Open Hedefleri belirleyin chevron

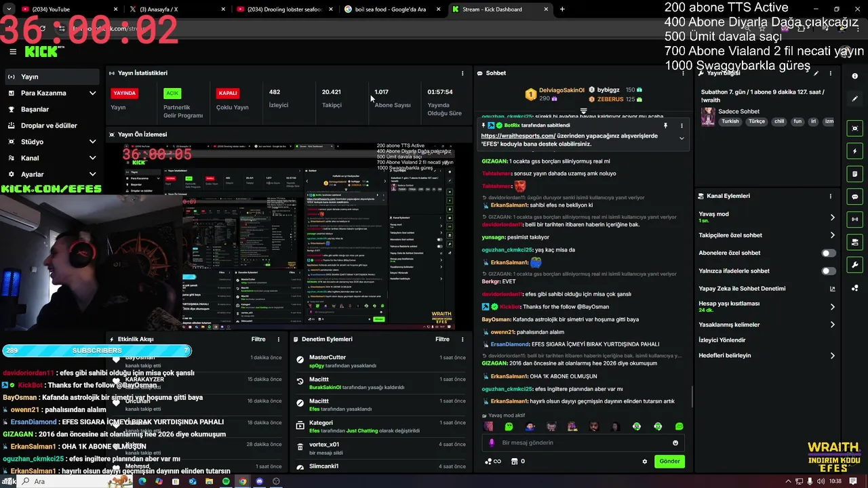(832, 356)
